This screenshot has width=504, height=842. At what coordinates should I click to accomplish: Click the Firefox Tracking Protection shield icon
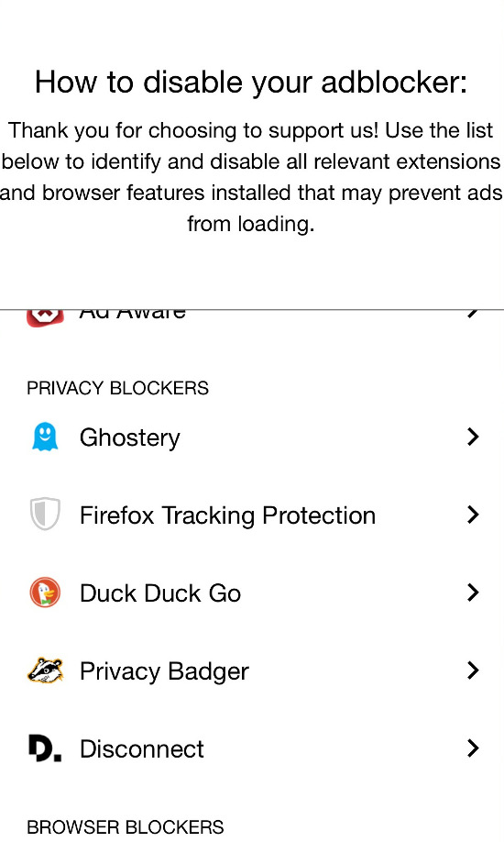pos(45,515)
